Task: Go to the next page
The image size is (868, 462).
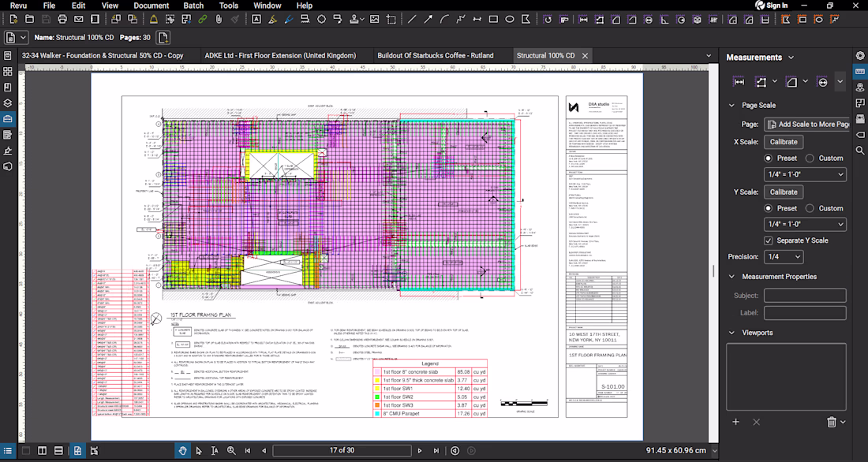Action: (x=420, y=450)
